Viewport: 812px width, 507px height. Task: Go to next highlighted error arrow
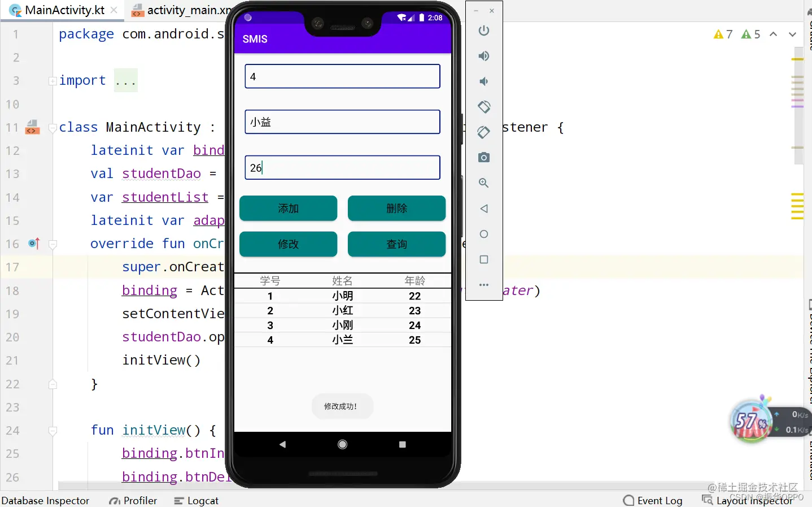click(x=793, y=34)
